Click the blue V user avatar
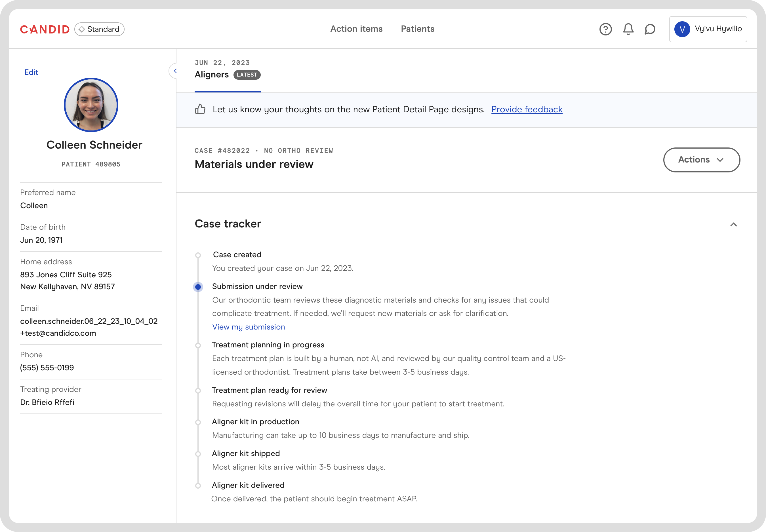 682,29
